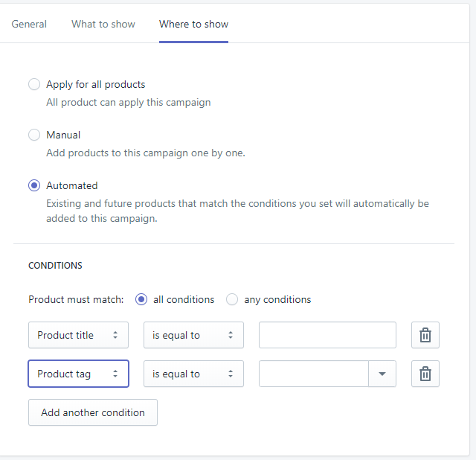Expand the tag value dropdown arrow
This screenshot has height=460, width=476.
click(382, 374)
